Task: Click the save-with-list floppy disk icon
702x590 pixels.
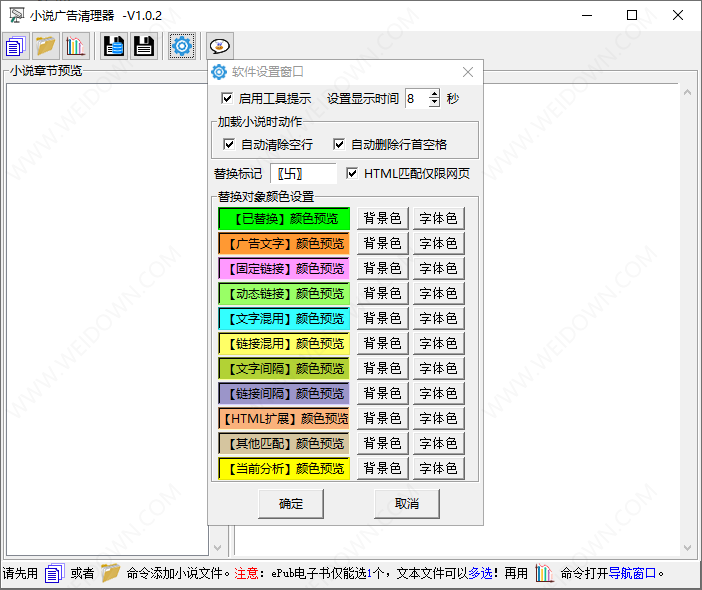Action: pyautogui.click(x=114, y=46)
